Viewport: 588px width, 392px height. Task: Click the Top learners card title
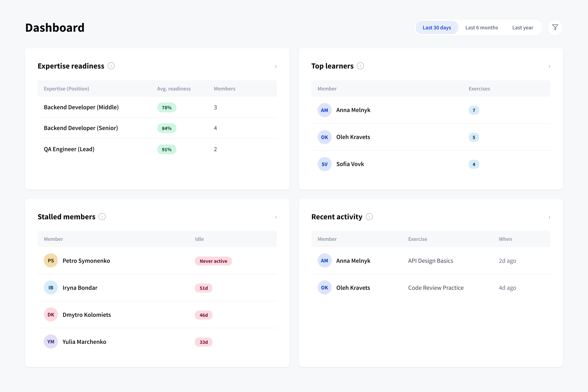(332, 66)
